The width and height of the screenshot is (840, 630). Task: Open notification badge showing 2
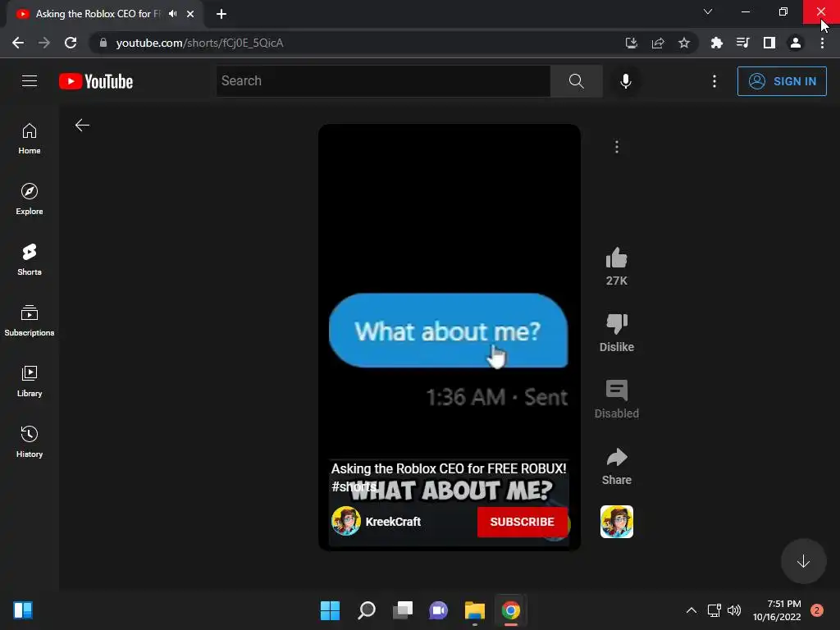(817, 610)
